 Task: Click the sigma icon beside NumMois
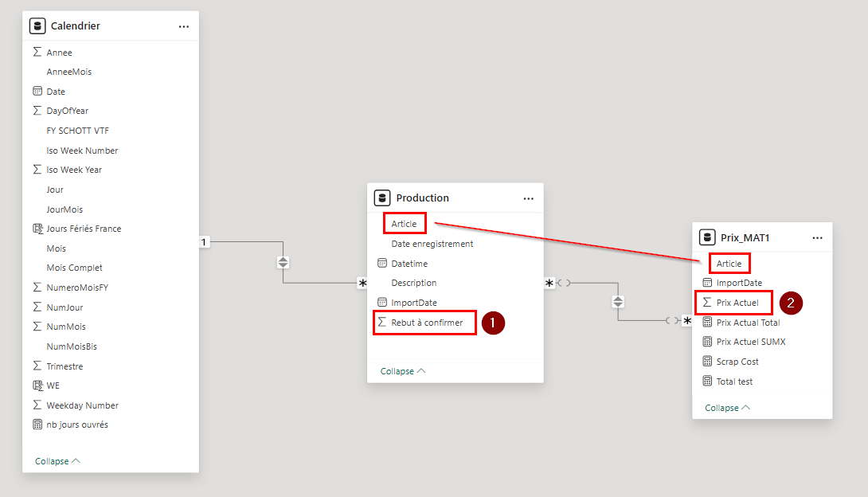[x=37, y=327]
